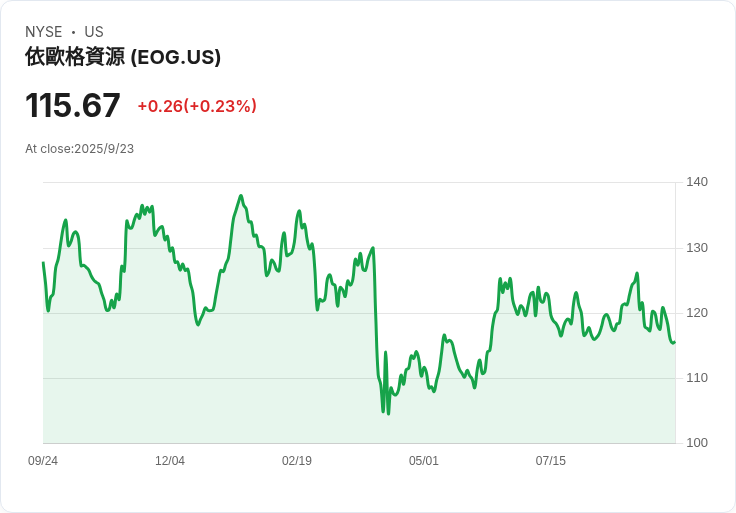The image size is (736, 513).
Task: Click the +0.26(+0.23%) change text
Action: coord(197,106)
